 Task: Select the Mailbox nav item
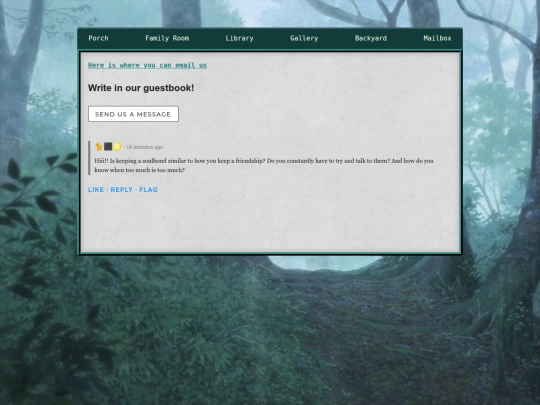(x=437, y=38)
